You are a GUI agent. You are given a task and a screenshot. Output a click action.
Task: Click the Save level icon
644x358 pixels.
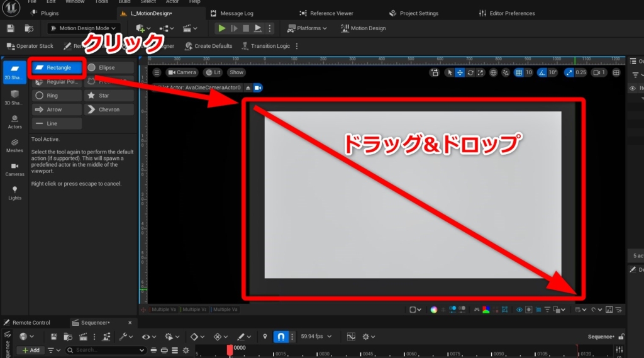pos(10,28)
